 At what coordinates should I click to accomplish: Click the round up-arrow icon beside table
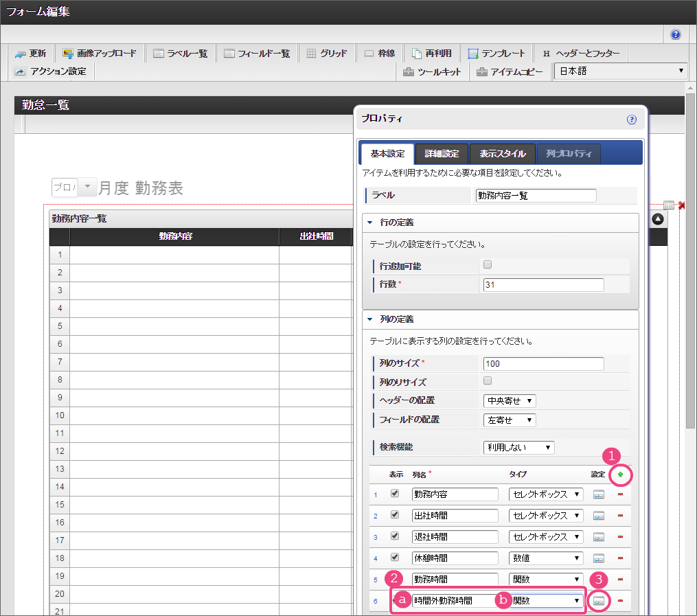point(658,219)
